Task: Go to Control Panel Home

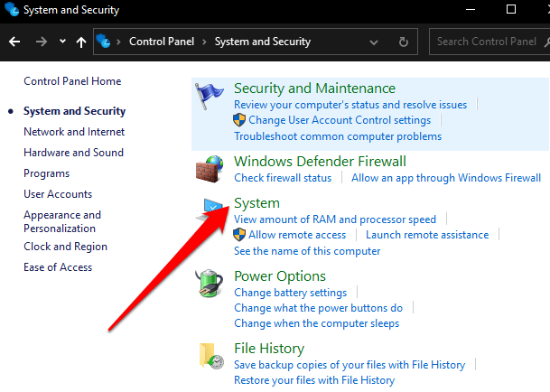Action: (x=72, y=81)
